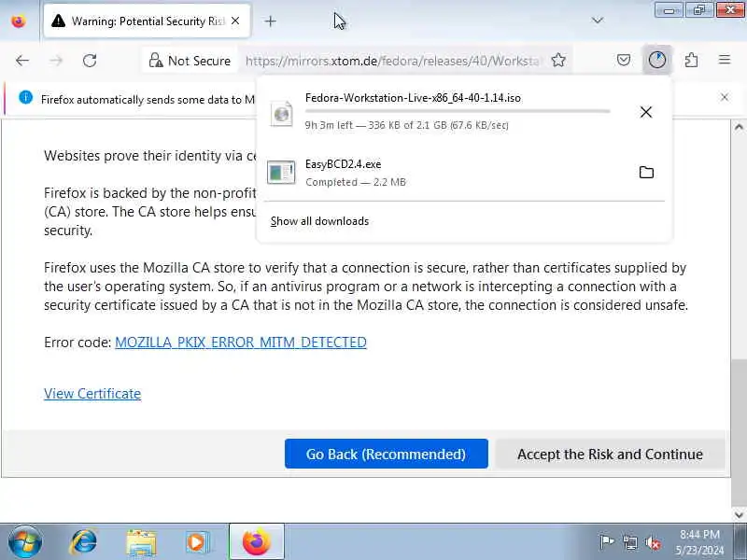Click the muted volume tray icon
747x560 pixels.
tap(652, 542)
